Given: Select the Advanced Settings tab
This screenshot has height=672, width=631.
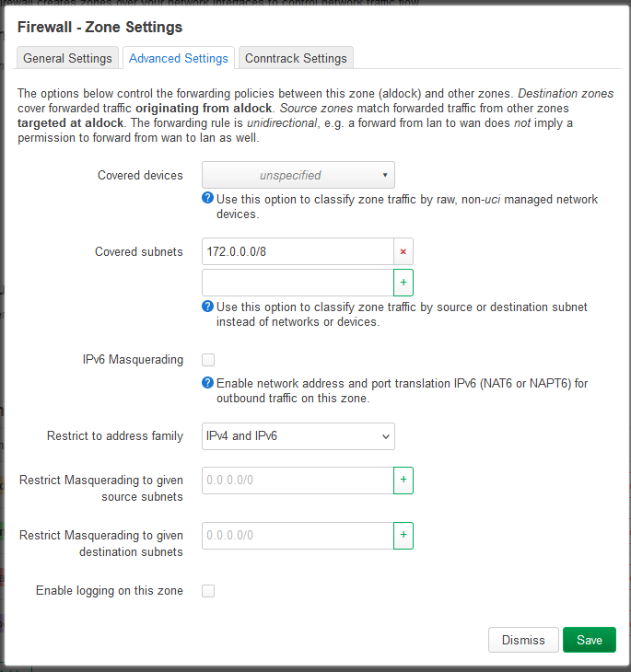Looking at the screenshot, I should click(x=179, y=58).
